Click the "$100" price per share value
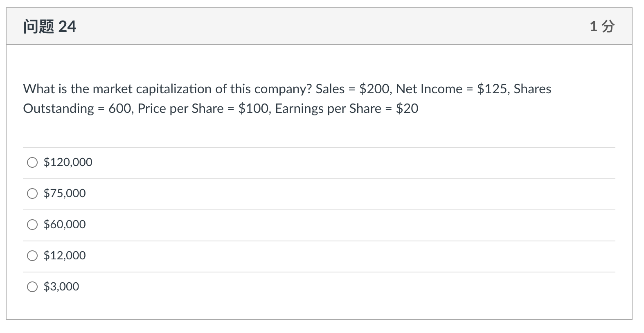This screenshot has height=333, width=644. click(253, 108)
